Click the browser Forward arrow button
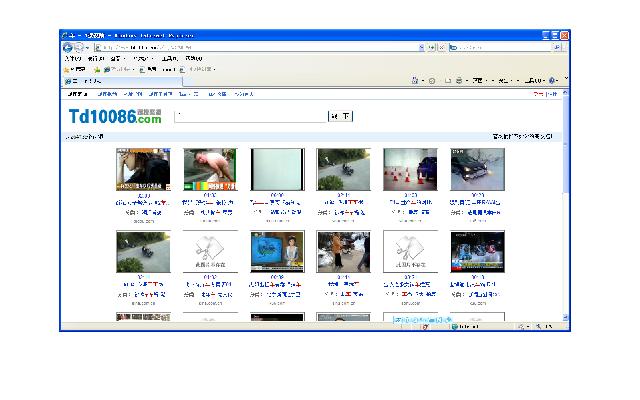640x400 pixels. pos(79,48)
